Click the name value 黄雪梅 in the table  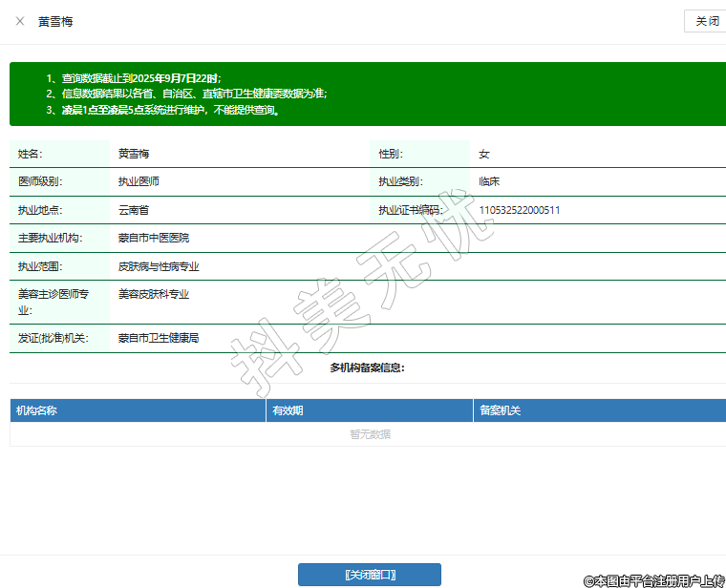134,154
